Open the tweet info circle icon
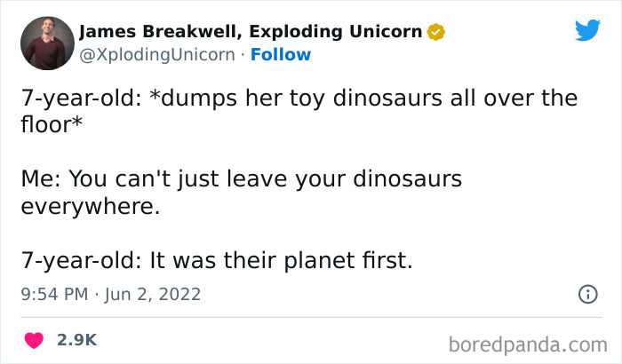The width and height of the screenshot is (622, 364). click(x=587, y=294)
